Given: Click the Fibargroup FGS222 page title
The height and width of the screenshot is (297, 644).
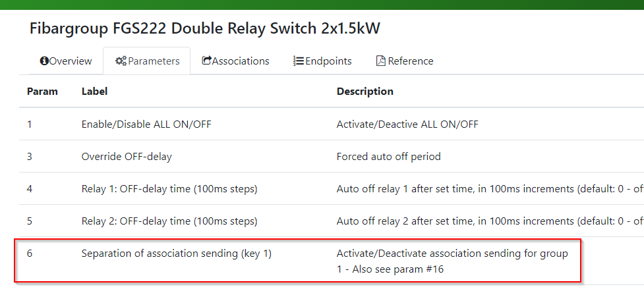Looking at the screenshot, I should (204, 29).
